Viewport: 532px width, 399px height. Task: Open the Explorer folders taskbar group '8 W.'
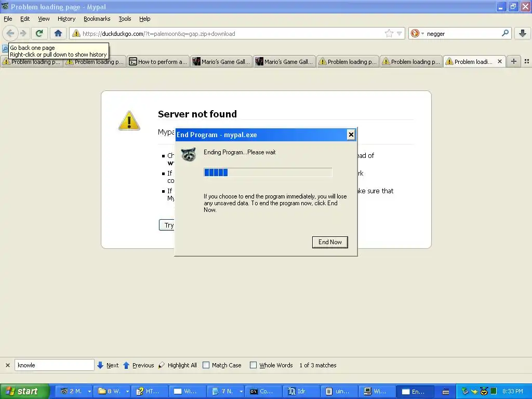(112, 391)
